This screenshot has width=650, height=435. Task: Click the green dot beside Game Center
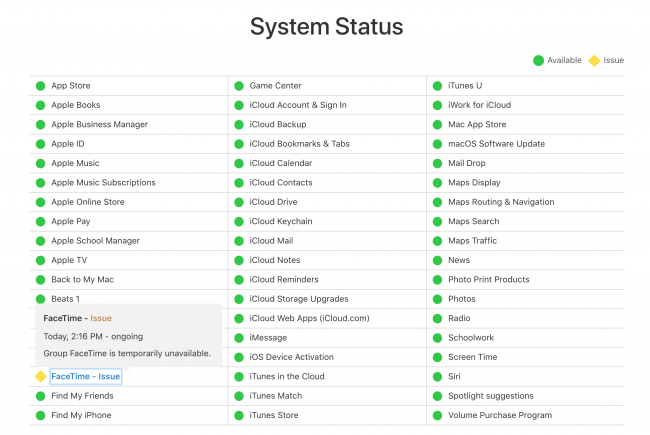[x=239, y=86]
